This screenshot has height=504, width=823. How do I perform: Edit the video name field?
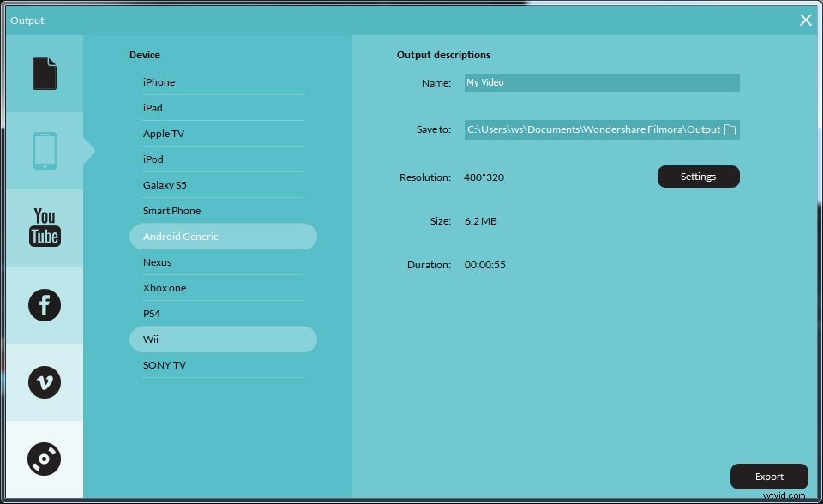[x=600, y=82]
